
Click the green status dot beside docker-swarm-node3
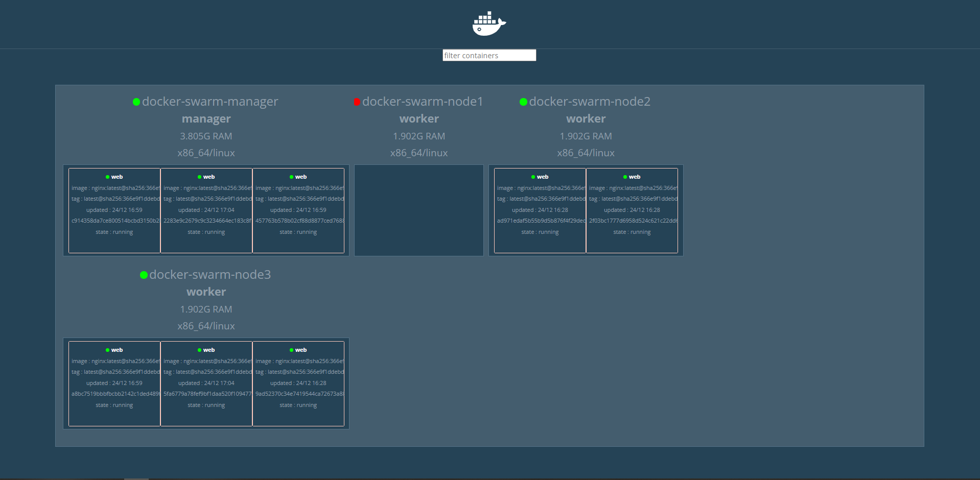[x=143, y=275]
